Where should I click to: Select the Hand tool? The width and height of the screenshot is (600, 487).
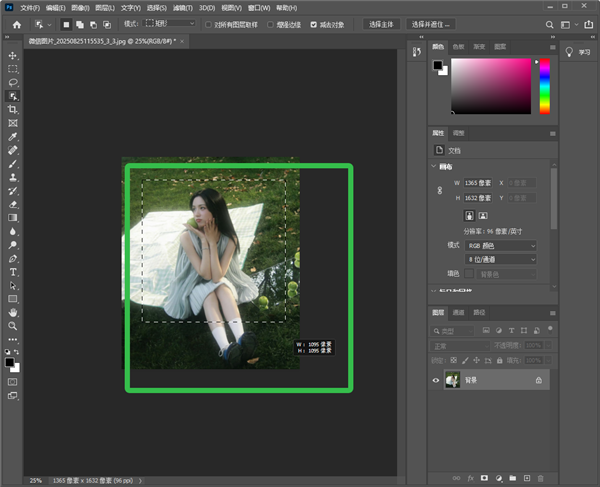[x=13, y=312]
